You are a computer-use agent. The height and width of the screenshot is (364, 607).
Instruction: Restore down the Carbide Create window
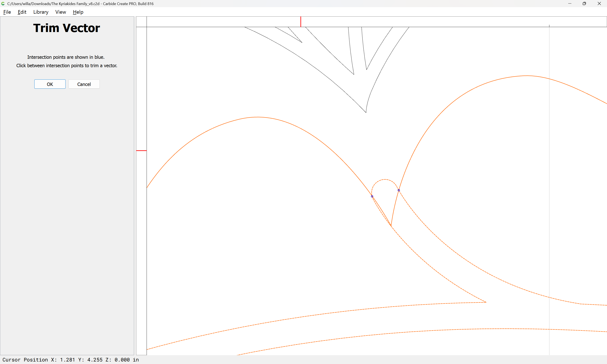[x=584, y=4]
